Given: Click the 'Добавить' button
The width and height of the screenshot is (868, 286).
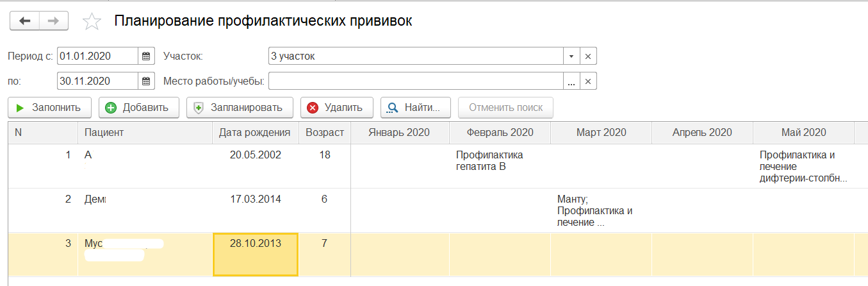Looking at the screenshot, I should (138, 108).
